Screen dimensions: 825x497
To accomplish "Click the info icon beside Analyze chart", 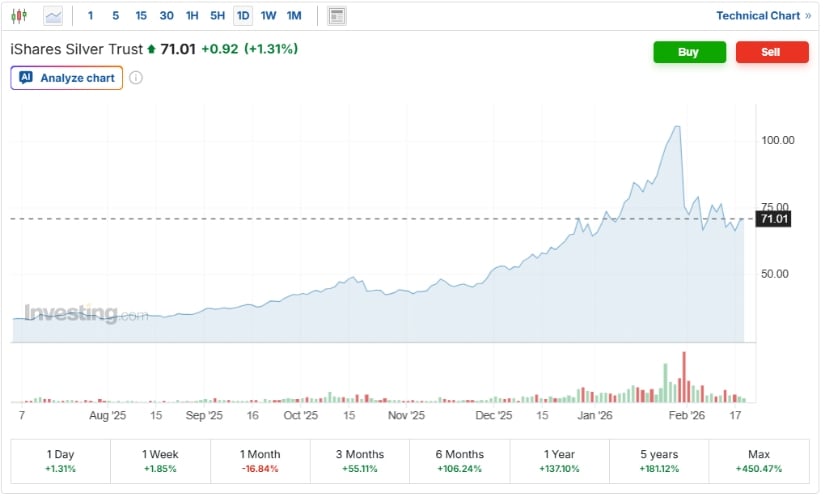I will 136,78.
